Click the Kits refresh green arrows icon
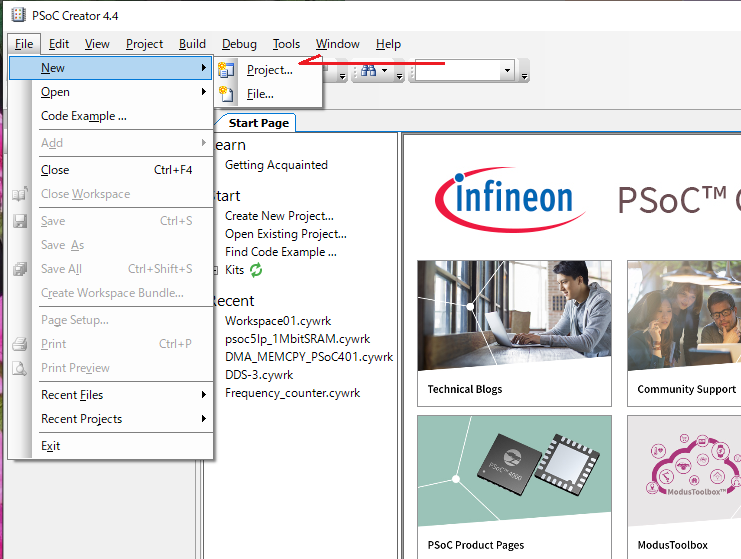741x559 pixels. [x=256, y=270]
